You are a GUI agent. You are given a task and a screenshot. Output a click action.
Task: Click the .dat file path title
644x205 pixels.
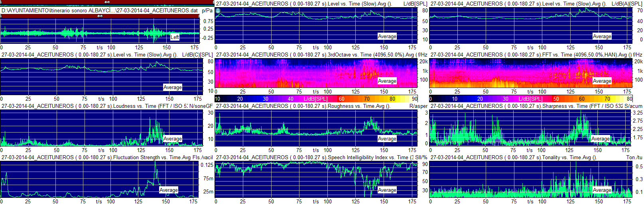(x=100, y=10)
